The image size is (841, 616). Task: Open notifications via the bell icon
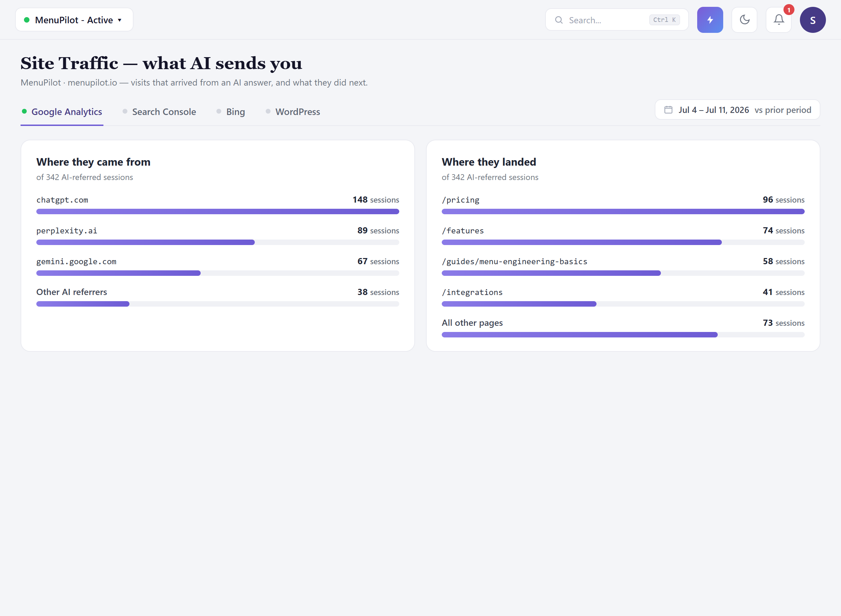[778, 20]
